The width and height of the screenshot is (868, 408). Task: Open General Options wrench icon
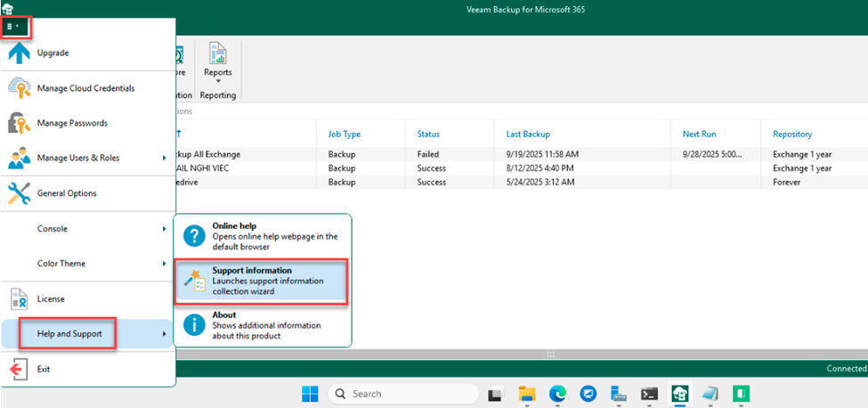[x=19, y=193]
